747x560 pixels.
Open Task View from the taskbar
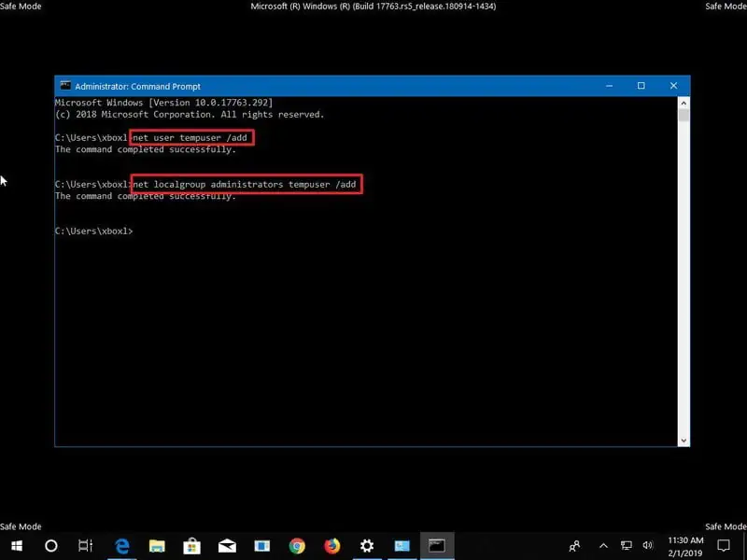coord(85,545)
